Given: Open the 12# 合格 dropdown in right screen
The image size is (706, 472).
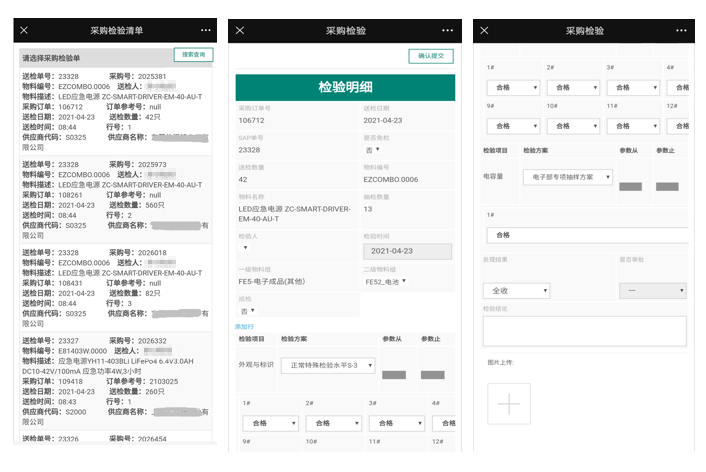Looking at the screenshot, I should pyautogui.click(x=678, y=126).
